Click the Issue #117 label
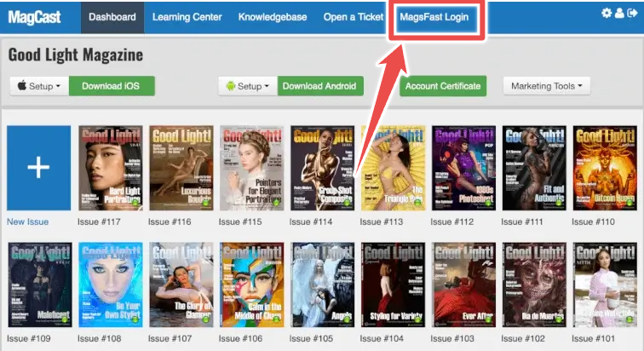 pos(99,222)
